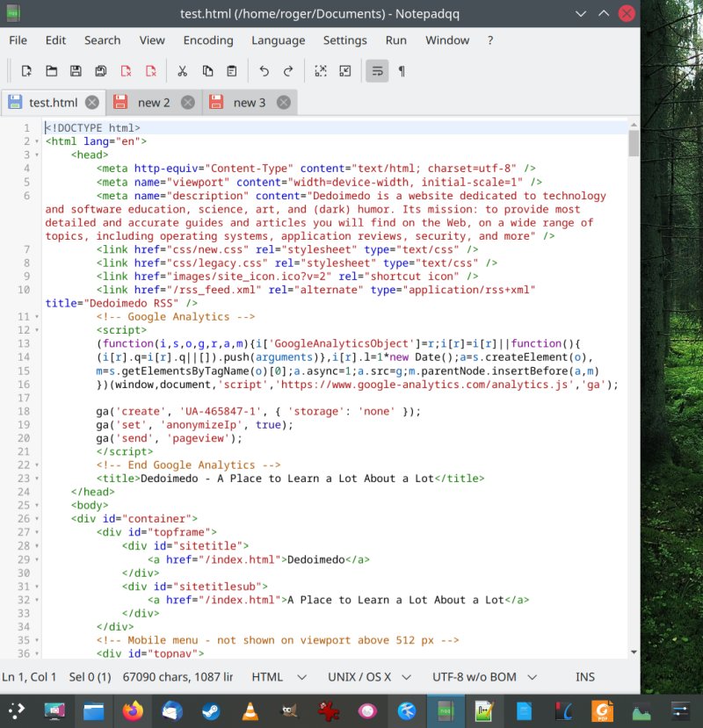Toggle the word wrap button
The width and height of the screenshot is (703, 728).
coord(377,71)
